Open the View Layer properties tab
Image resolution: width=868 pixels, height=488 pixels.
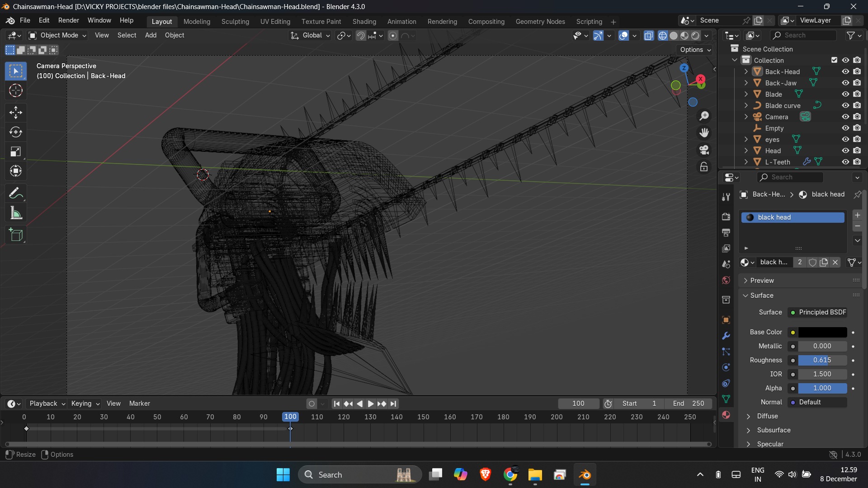tap(726, 248)
